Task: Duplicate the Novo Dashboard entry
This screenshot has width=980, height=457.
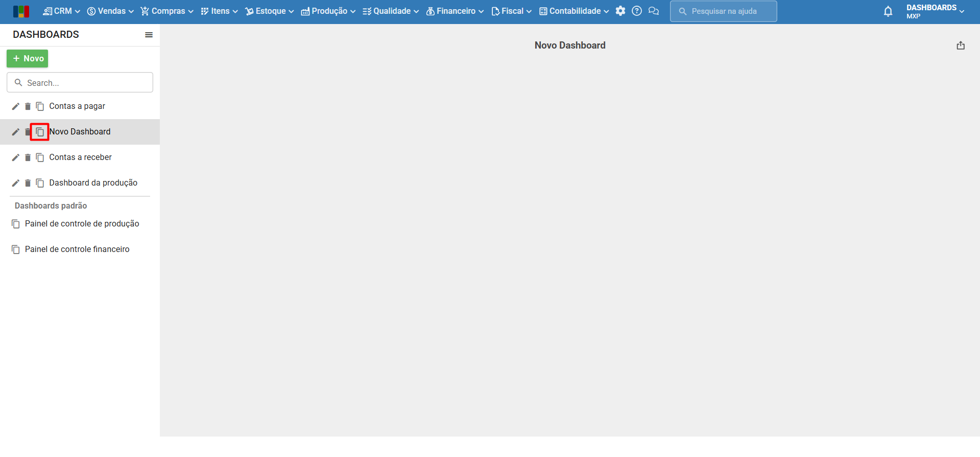Action: [x=40, y=132]
